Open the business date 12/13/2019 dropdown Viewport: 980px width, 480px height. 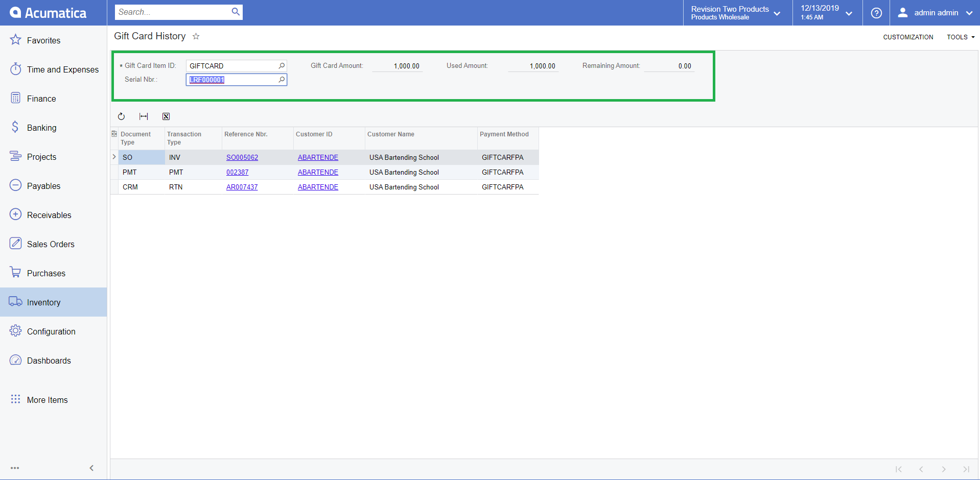[x=827, y=13]
